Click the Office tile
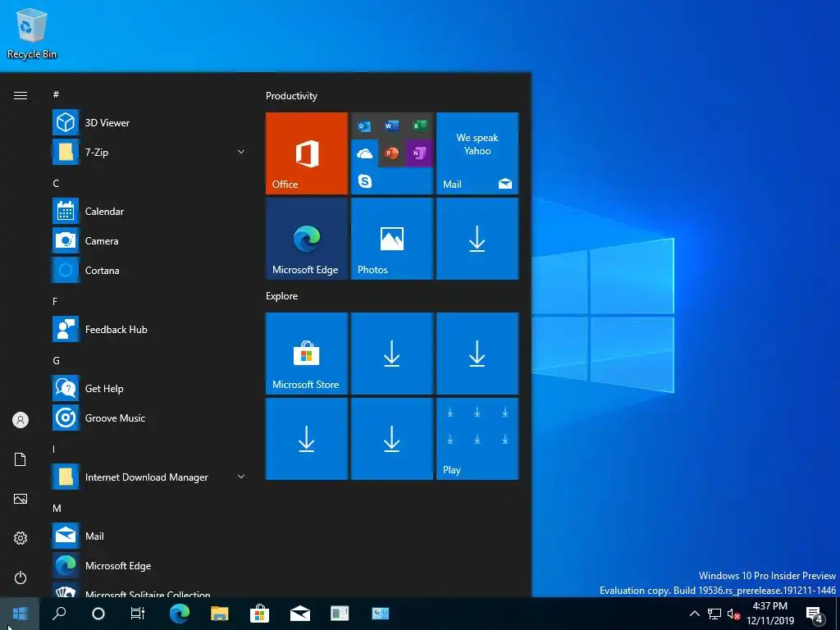The width and height of the screenshot is (840, 630). click(307, 153)
